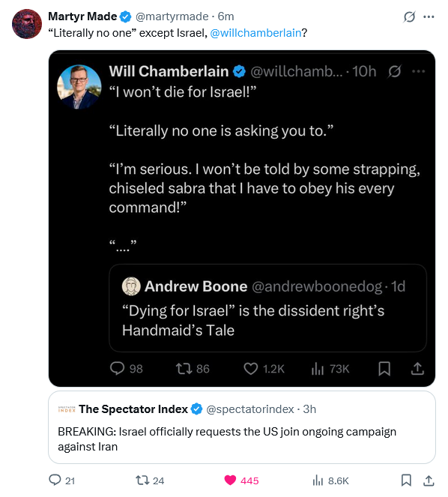Open the @willchamberlain mention link
This screenshot has width=448, height=497.
(x=255, y=33)
